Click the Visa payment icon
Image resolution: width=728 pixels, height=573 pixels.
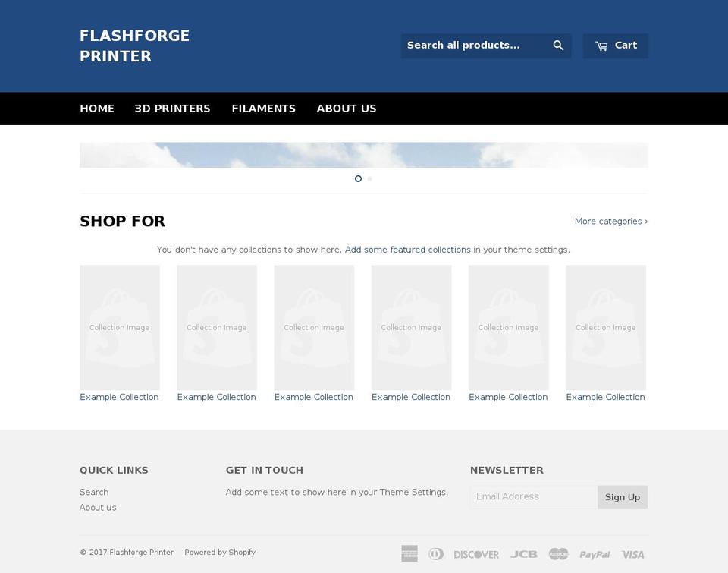tap(632, 554)
